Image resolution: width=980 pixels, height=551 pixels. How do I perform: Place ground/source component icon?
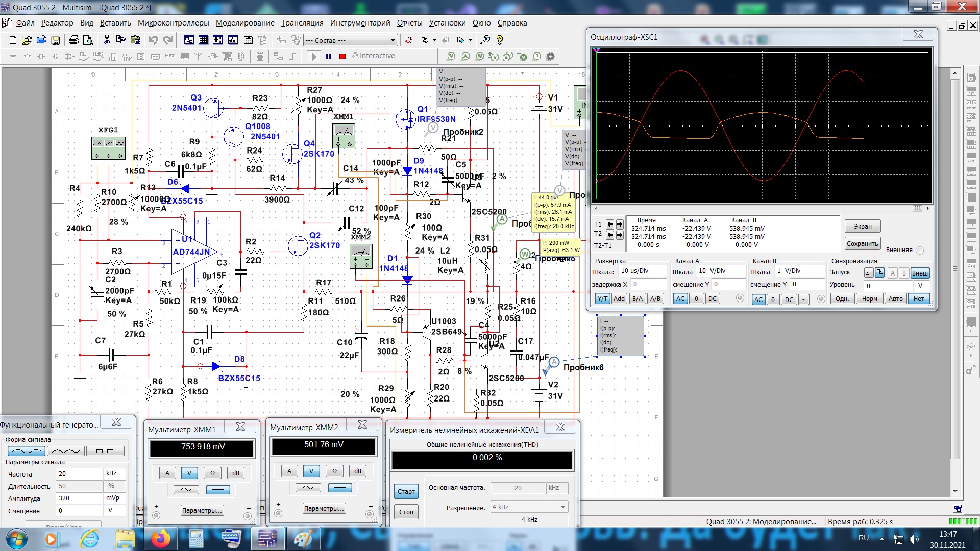13,56
